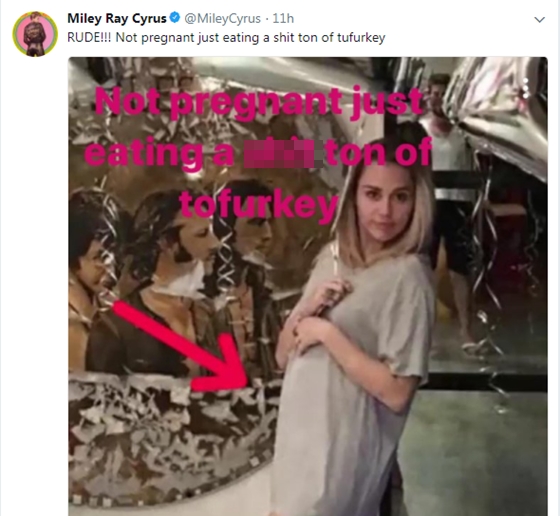Click the pink 'ton of' overlay text
This screenshot has width=560, height=516.
(x=378, y=154)
